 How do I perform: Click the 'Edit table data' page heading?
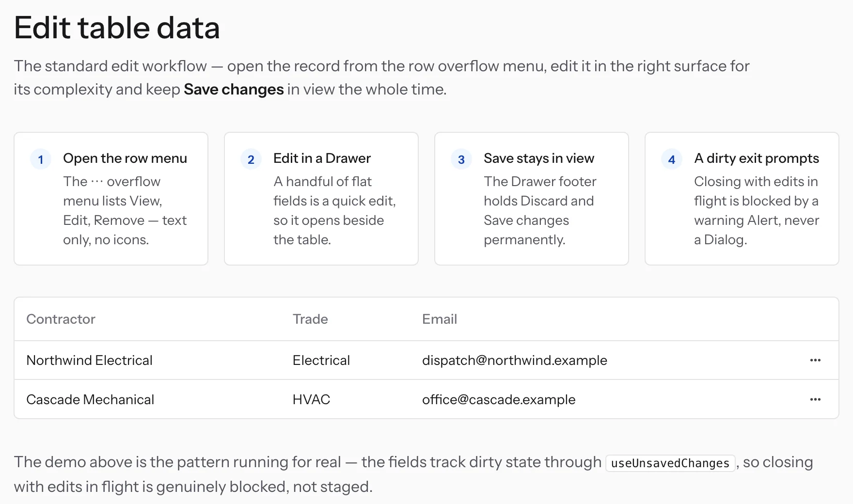coord(117,28)
